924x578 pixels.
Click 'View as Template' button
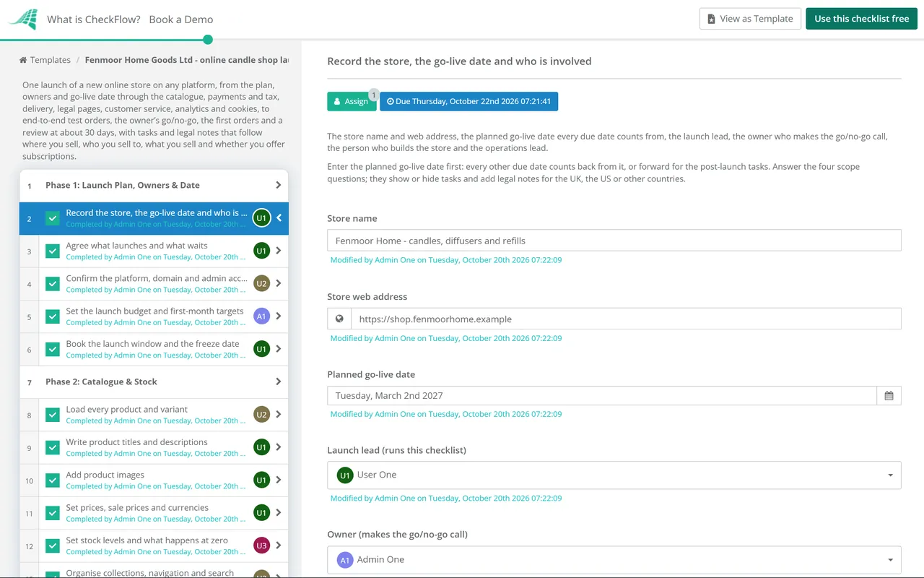[750, 19]
